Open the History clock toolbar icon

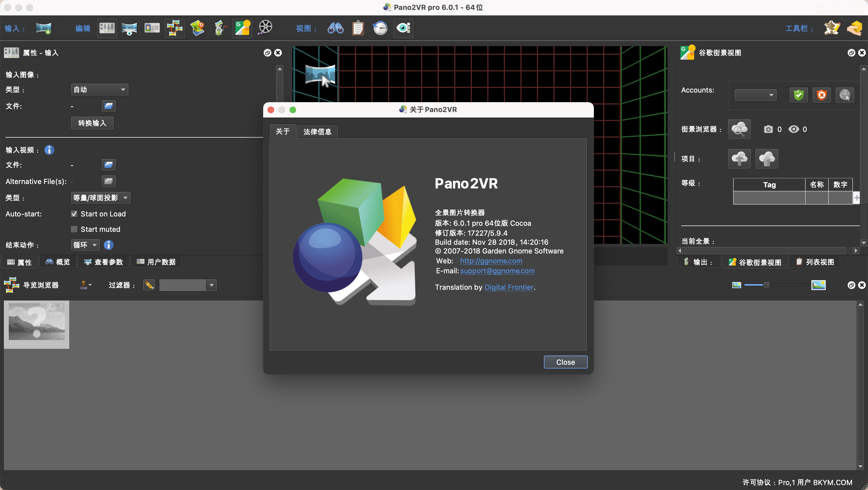tap(380, 28)
